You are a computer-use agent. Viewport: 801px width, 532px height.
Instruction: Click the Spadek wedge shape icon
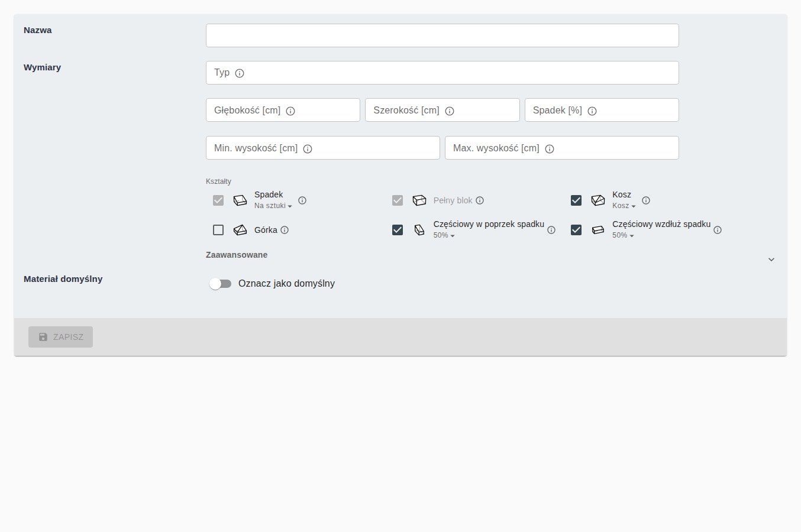pyautogui.click(x=240, y=200)
